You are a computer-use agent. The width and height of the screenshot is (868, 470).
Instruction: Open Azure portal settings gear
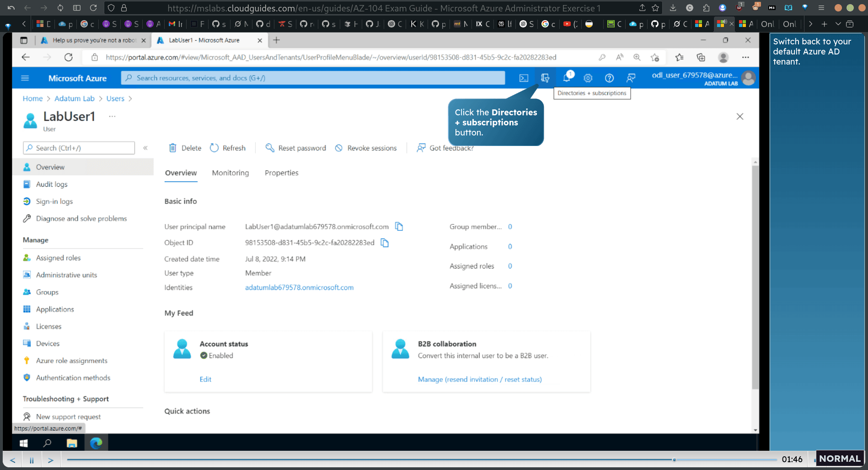pyautogui.click(x=588, y=78)
